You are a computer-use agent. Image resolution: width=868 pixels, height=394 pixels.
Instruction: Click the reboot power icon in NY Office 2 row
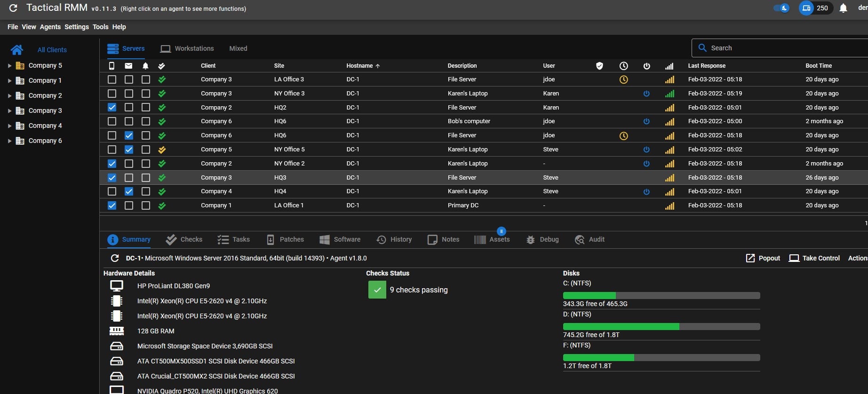(646, 164)
